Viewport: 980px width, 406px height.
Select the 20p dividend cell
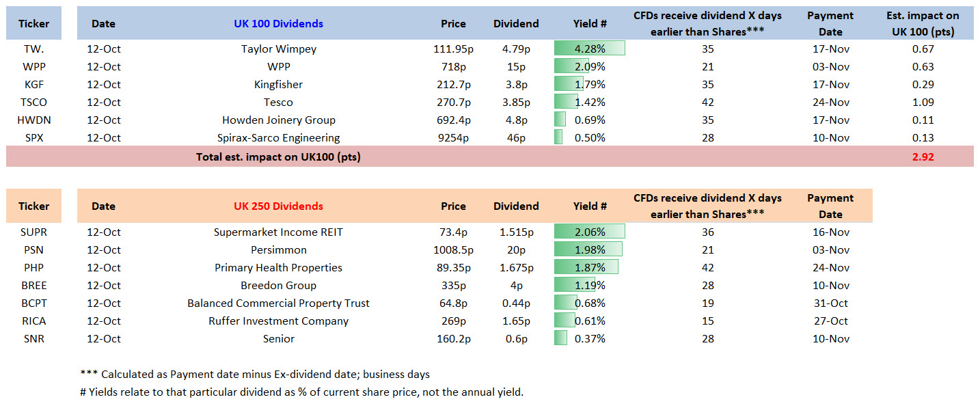pyautogui.click(x=516, y=250)
